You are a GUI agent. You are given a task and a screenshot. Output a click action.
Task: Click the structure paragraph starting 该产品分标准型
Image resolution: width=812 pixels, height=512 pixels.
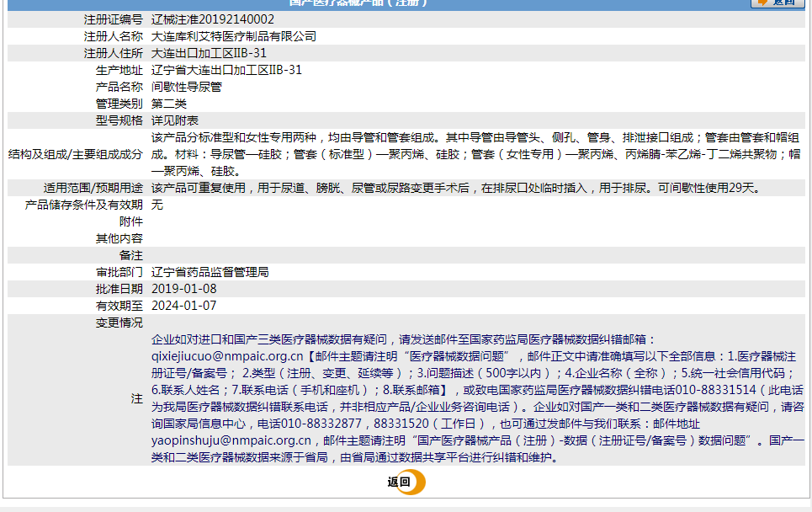click(x=475, y=154)
